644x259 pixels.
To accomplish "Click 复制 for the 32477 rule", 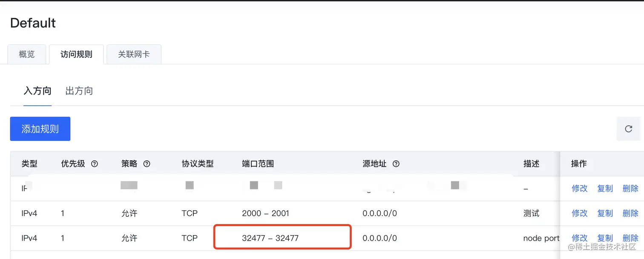I will (605, 238).
